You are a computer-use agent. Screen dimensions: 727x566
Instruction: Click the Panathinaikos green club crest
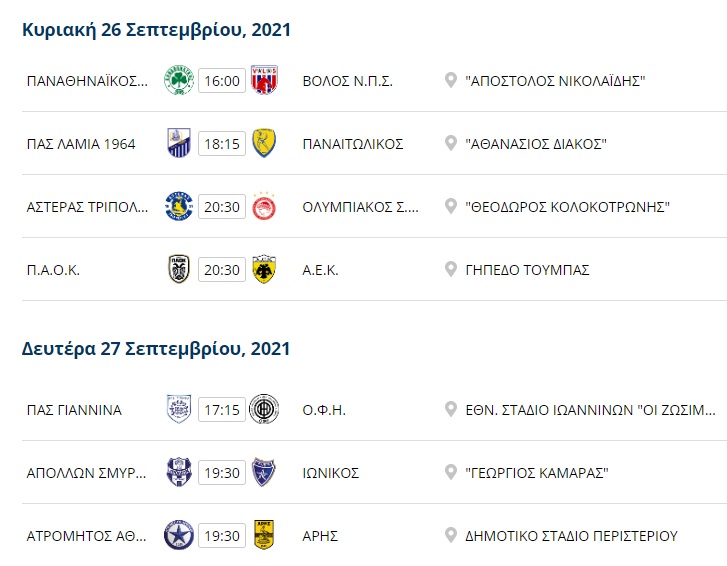pyautogui.click(x=179, y=80)
